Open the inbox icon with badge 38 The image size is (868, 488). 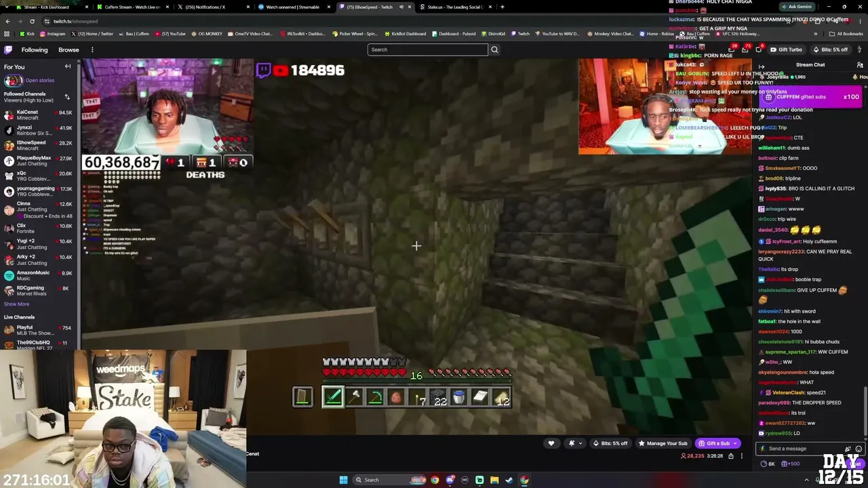point(731,49)
